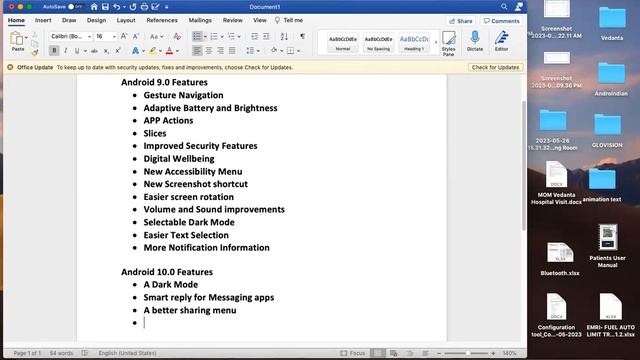The width and height of the screenshot is (640, 360).
Task: Click Check for Updates button
Action: (x=496, y=67)
